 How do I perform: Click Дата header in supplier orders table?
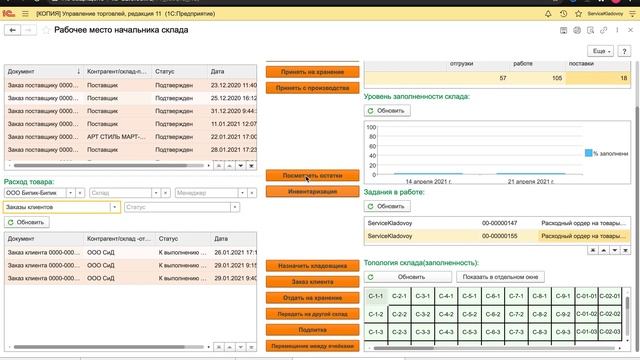pos(232,71)
